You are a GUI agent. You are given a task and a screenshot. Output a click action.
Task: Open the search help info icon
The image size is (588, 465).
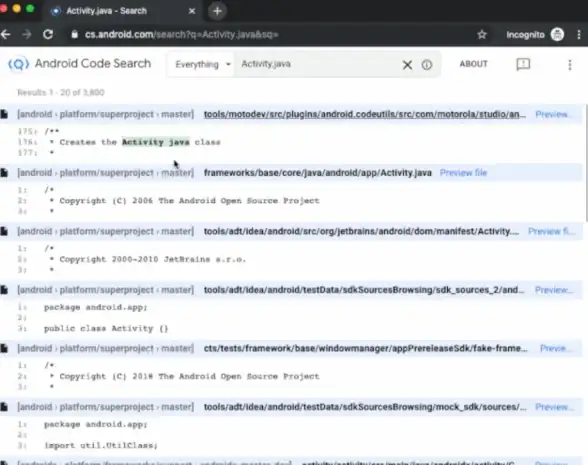point(427,65)
